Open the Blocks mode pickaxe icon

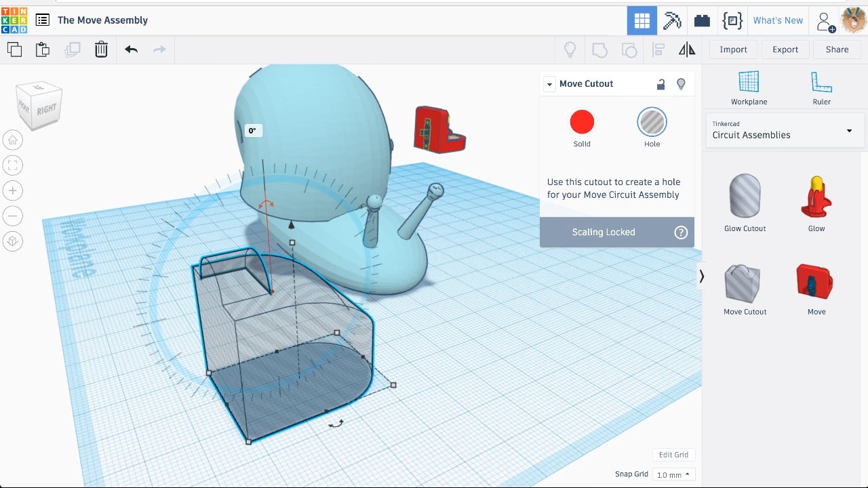[x=671, y=20]
